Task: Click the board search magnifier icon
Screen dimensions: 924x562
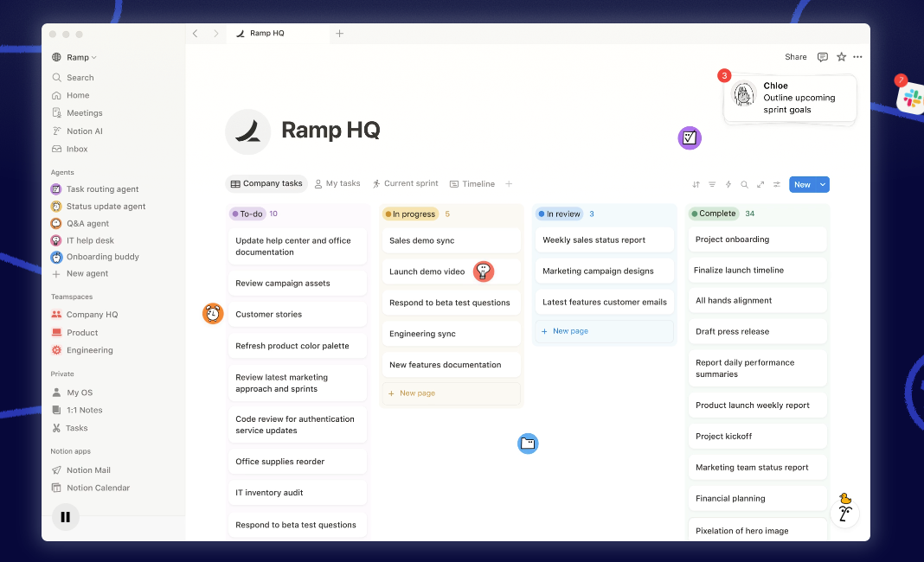Action: pyautogui.click(x=744, y=184)
